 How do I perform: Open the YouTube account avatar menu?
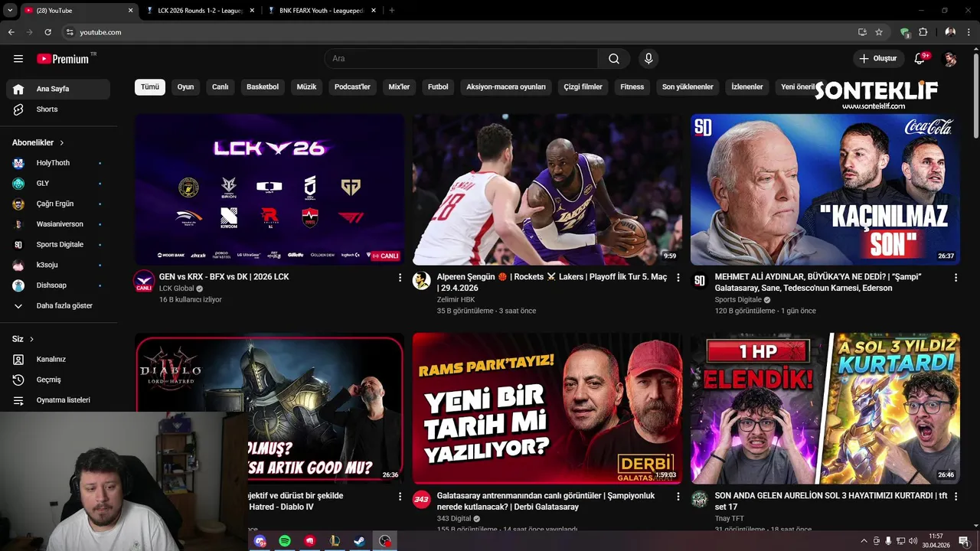(950, 59)
